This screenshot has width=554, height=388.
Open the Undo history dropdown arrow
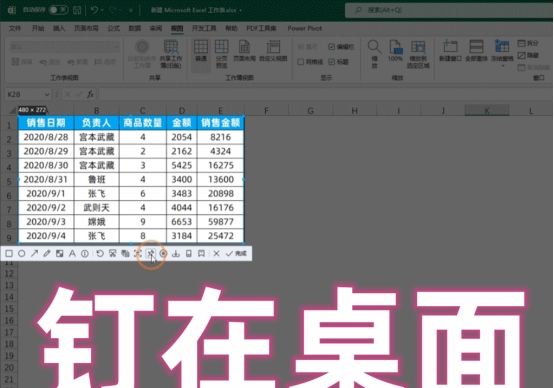(x=102, y=10)
